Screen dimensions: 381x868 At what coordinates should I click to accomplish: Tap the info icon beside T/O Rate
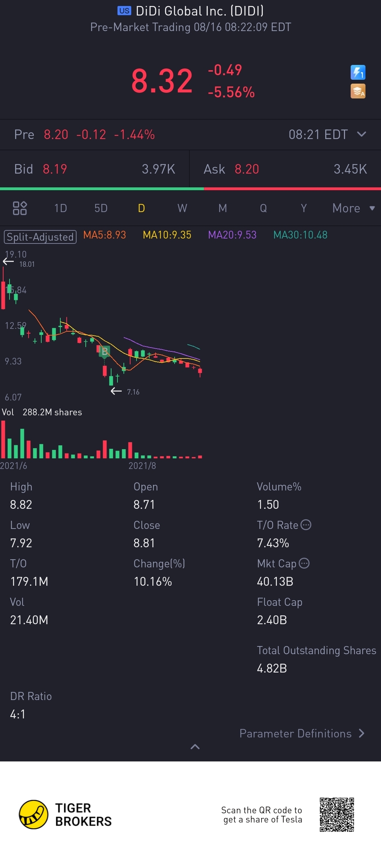(x=306, y=525)
